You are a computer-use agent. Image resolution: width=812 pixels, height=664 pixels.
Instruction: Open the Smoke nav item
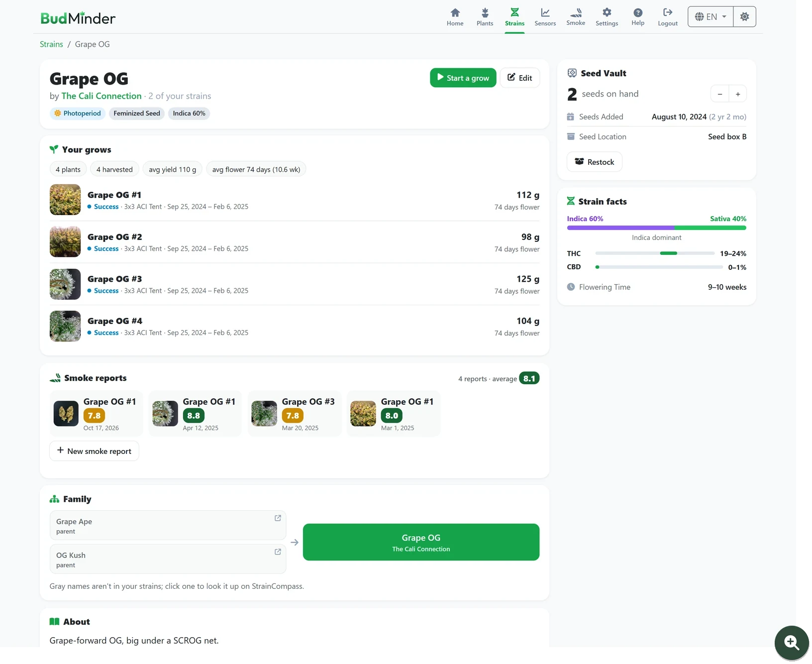click(x=576, y=17)
